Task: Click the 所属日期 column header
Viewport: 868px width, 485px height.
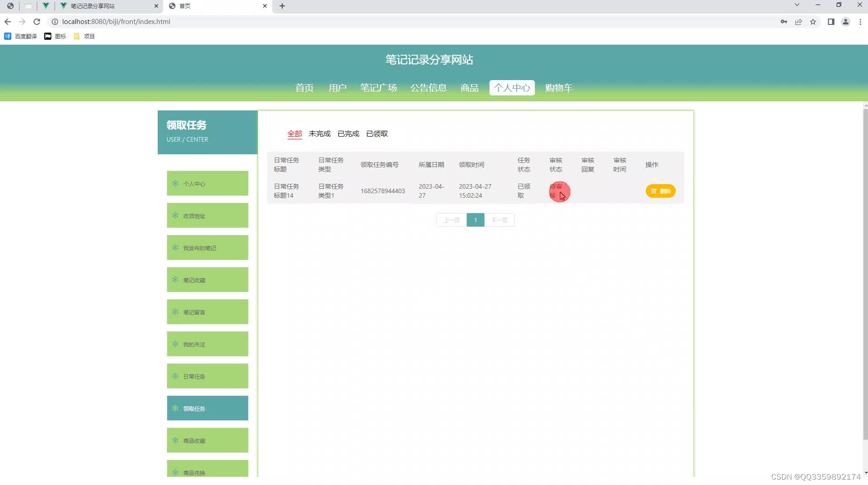Action: click(431, 165)
